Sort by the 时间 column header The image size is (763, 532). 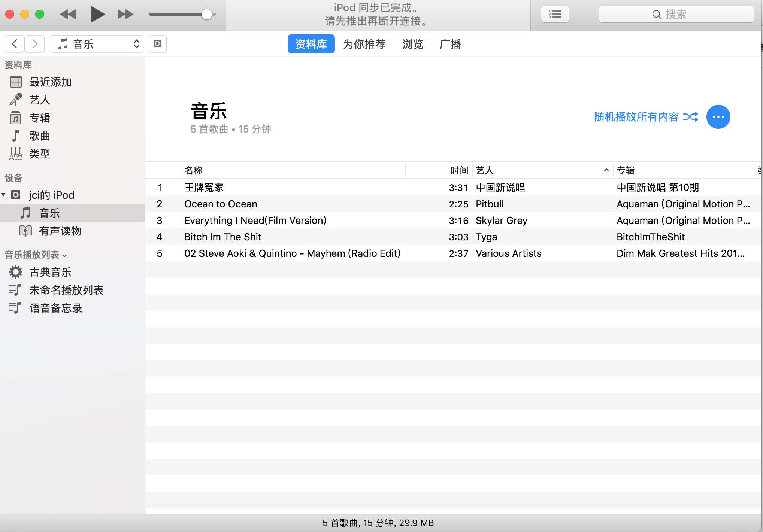coord(459,170)
